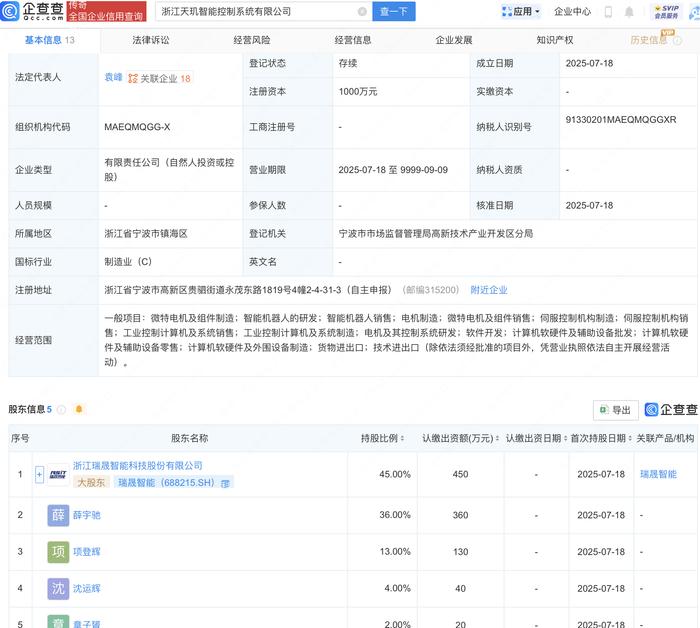Clear the search box text
Viewport: 700px width, 628px height.
(362, 12)
